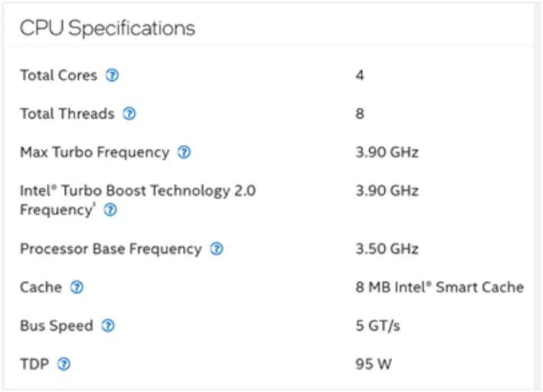Click the Intel Turbo Boost Technology 2.0 label
The height and width of the screenshot is (392, 543).
point(138,191)
